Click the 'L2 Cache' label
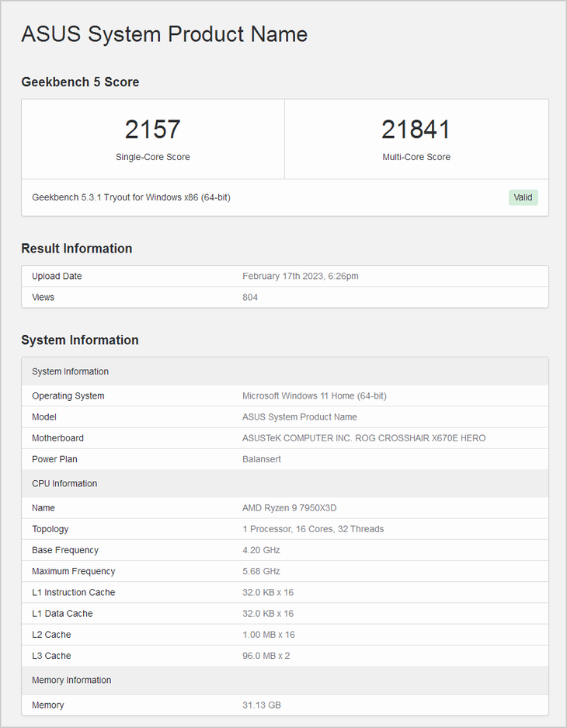Viewport: 567px width, 728px height. coord(51,635)
